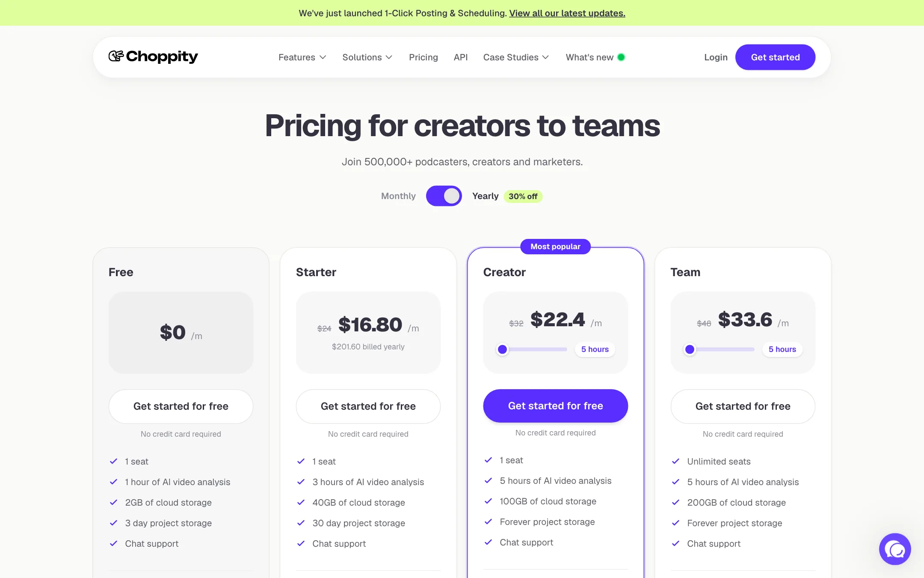Toggle the Monthly/Yearly billing switch
The width and height of the screenshot is (924, 578).
[x=444, y=196]
